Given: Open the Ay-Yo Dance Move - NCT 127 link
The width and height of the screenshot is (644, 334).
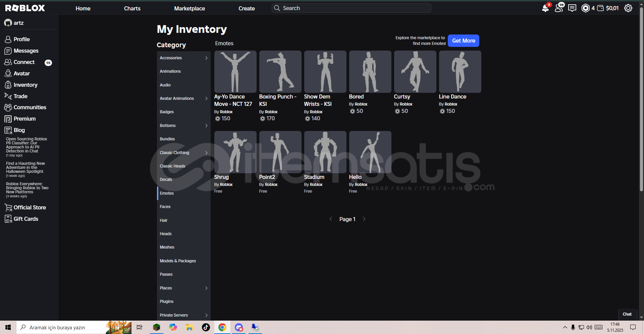Looking at the screenshot, I should coord(233,100).
